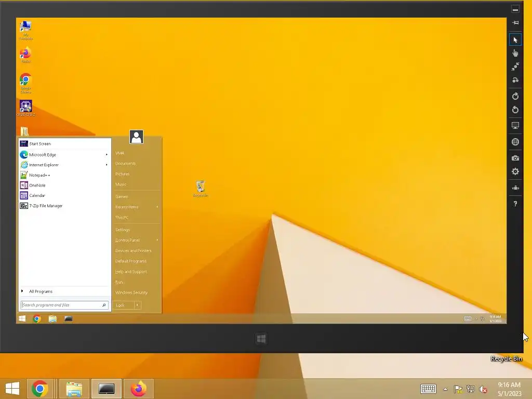
Task: Open Calendar from Start menu
Action: [x=65, y=195]
